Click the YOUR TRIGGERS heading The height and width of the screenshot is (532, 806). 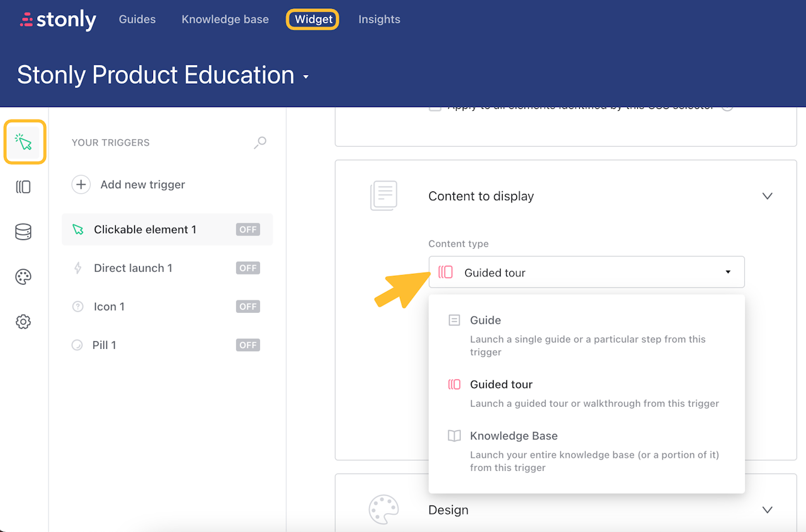coord(111,143)
